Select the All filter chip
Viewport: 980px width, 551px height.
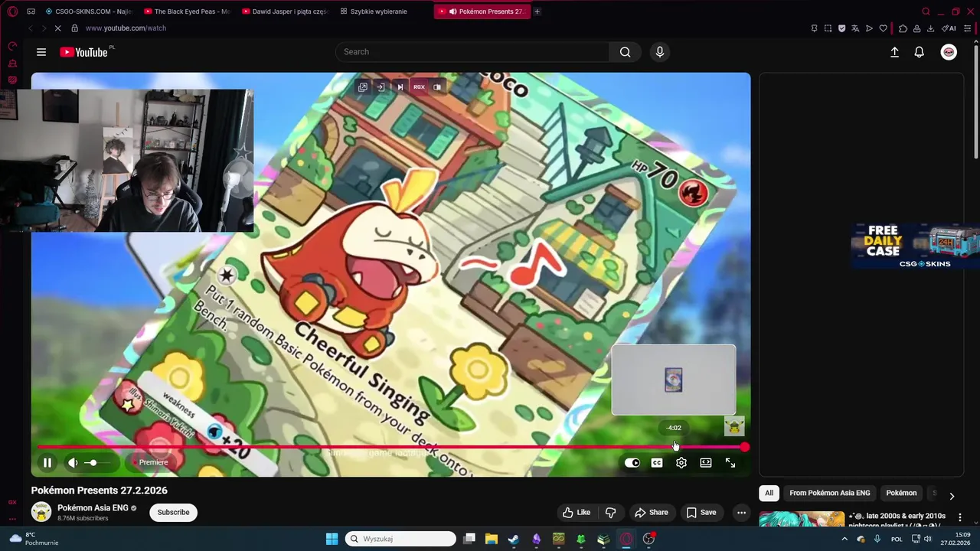click(x=769, y=493)
